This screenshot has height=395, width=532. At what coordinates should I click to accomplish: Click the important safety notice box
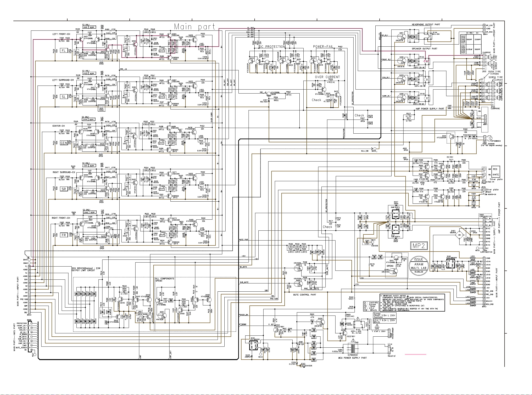[412, 302]
